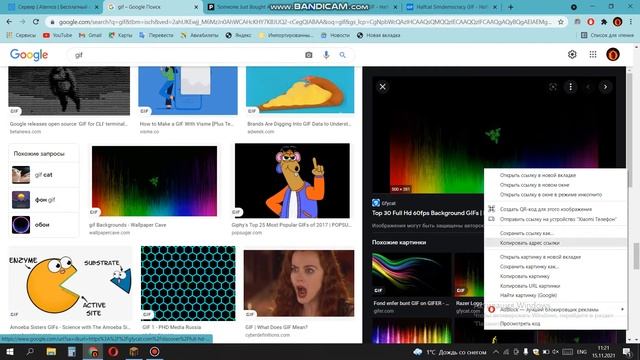Open a new browser tab with plus
Viewport: 640px width, 360px height.
[511, 7]
